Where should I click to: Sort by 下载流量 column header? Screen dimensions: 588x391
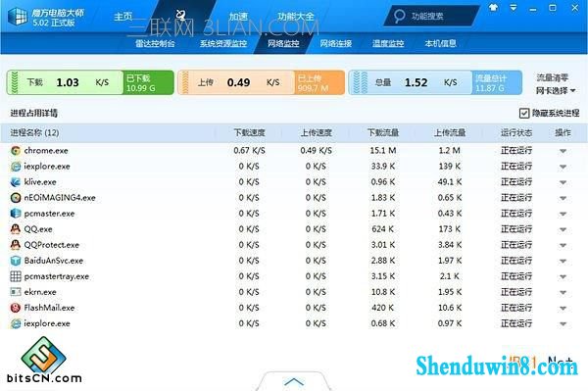pos(383,132)
